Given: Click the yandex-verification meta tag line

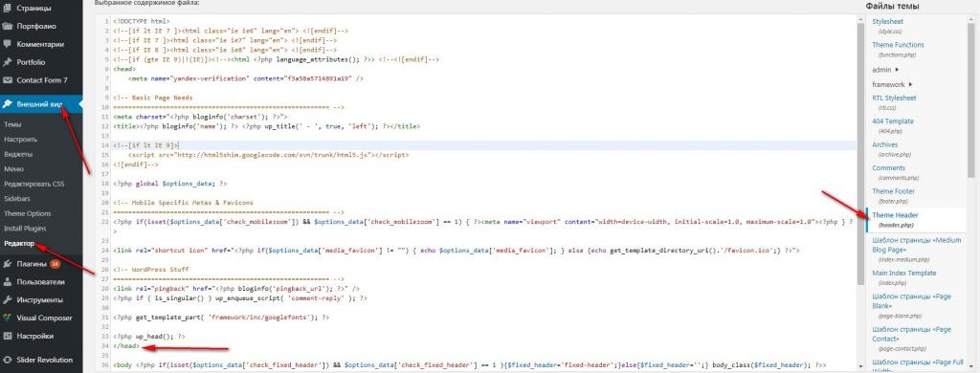Looking at the screenshot, I should [x=246, y=78].
